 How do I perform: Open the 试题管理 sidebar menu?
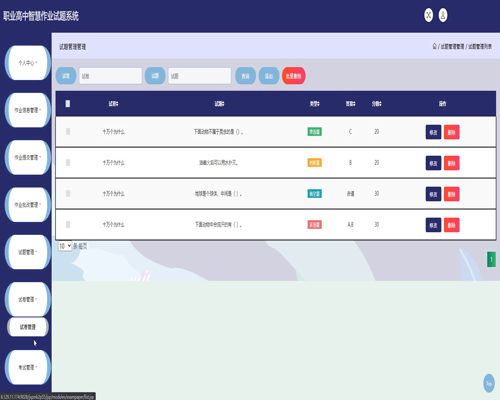[28, 252]
